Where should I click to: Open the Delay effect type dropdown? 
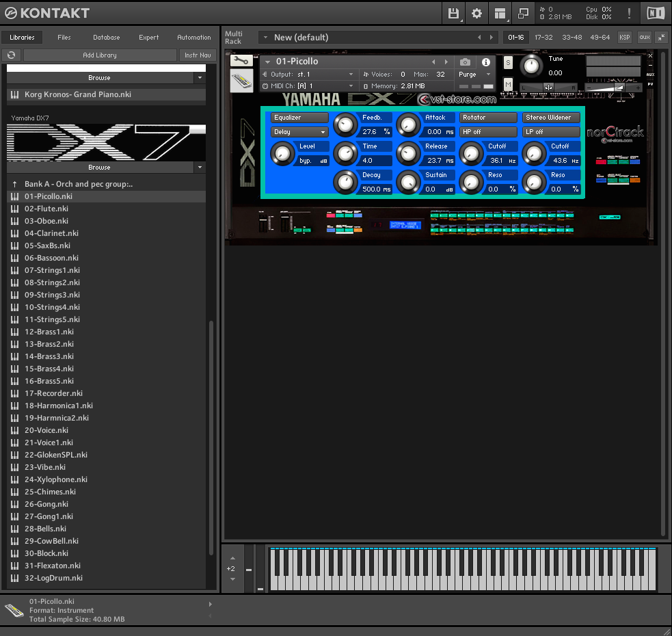pos(299,132)
